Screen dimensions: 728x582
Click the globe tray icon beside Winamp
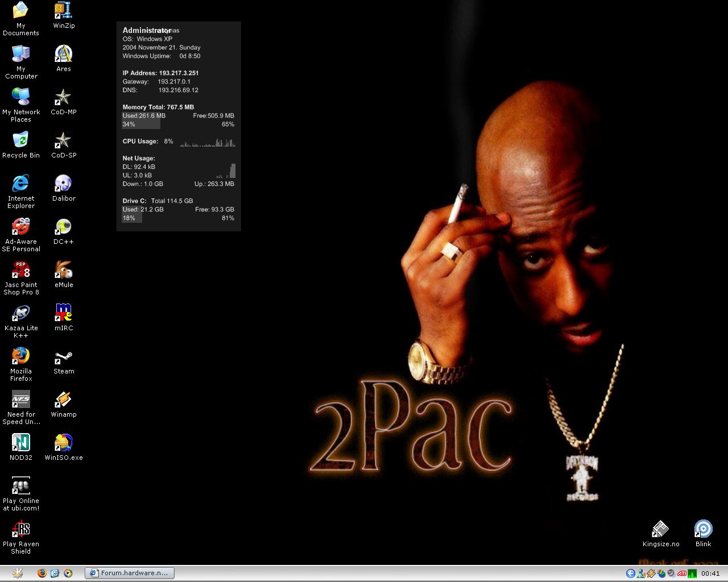(x=661, y=573)
